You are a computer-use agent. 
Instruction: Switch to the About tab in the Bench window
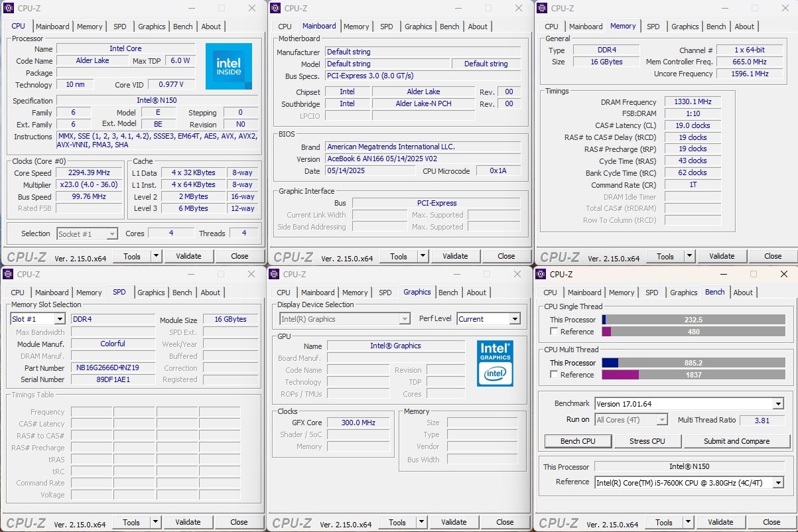coord(743,293)
